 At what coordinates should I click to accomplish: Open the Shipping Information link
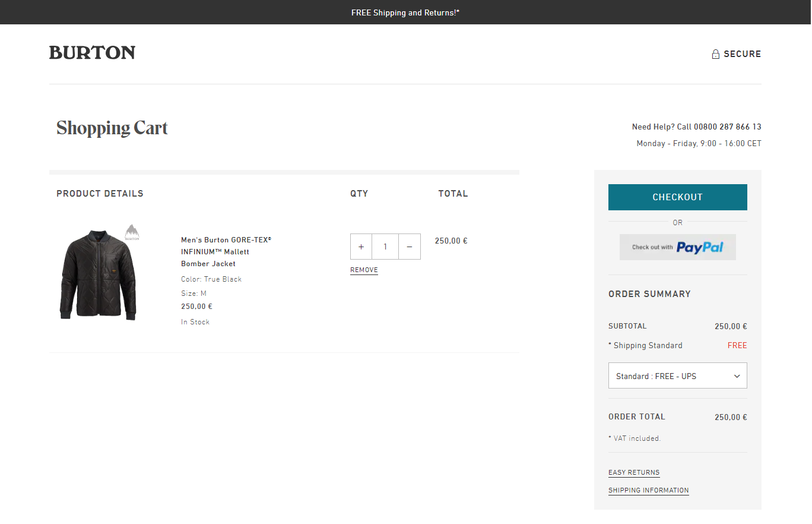coord(649,490)
